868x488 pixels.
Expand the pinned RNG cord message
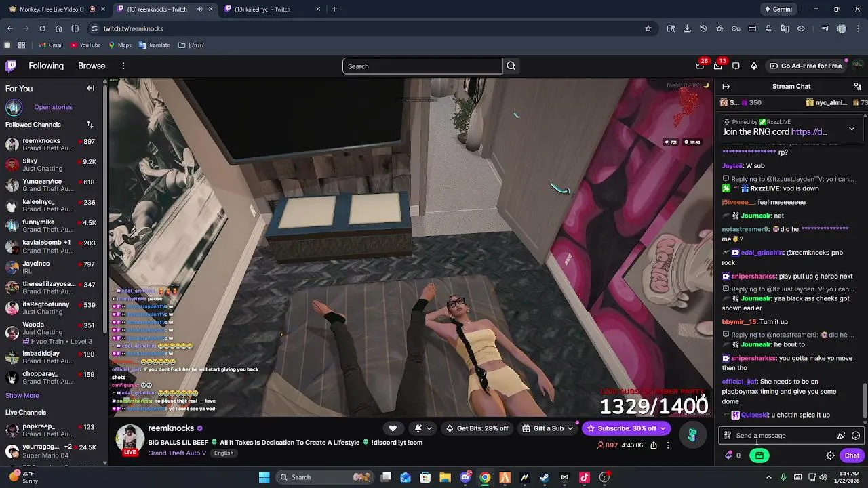coord(852,128)
